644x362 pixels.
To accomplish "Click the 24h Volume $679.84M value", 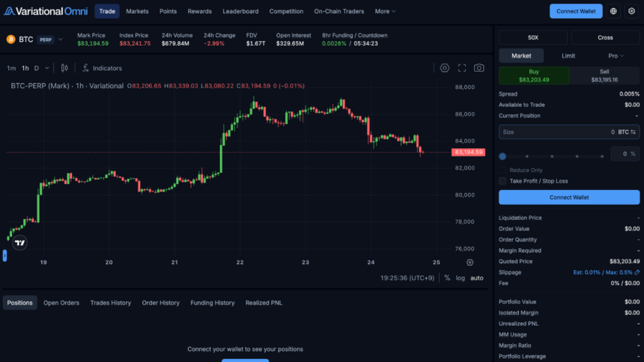I will pos(175,43).
